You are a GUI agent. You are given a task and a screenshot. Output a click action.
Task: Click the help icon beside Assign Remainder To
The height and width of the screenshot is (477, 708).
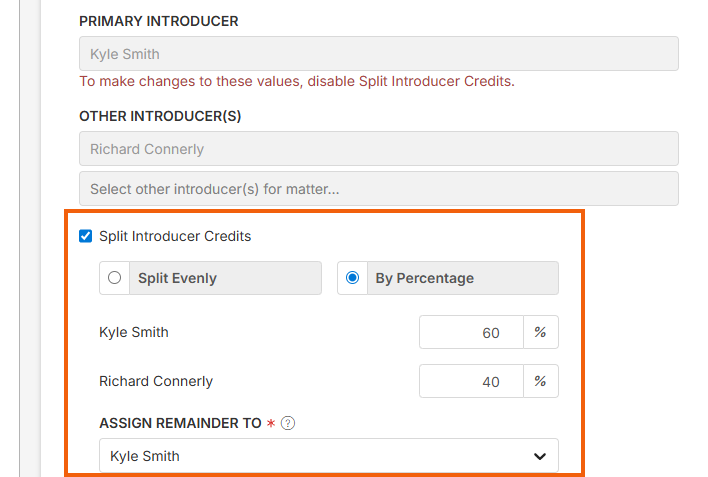click(288, 423)
